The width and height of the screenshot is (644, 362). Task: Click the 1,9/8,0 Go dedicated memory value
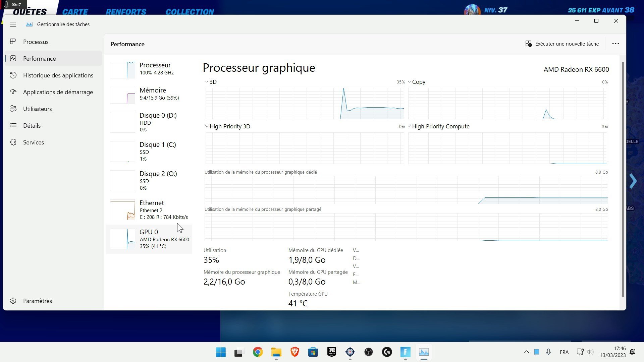pos(307,260)
